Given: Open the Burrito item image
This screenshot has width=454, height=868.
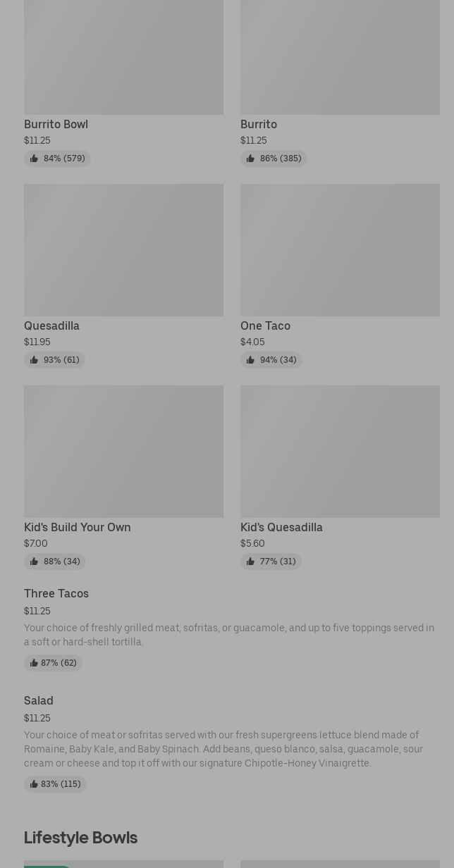Looking at the screenshot, I should click(x=340, y=56).
